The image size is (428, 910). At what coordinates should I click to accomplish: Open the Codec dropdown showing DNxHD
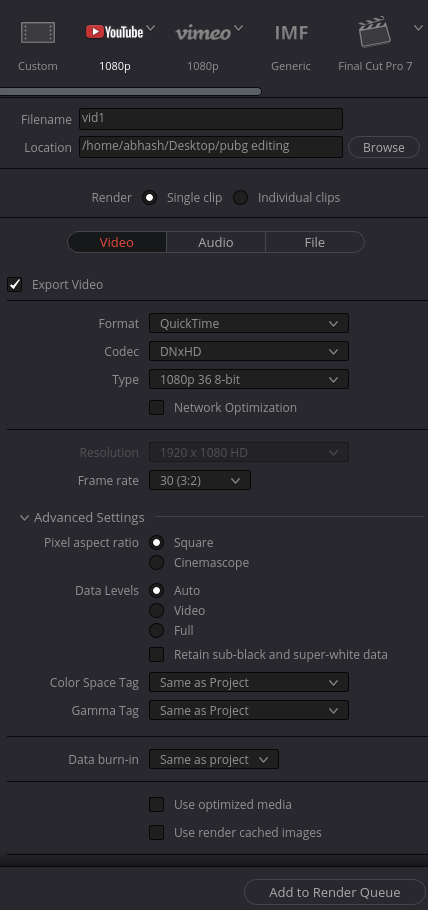point(249,351)
